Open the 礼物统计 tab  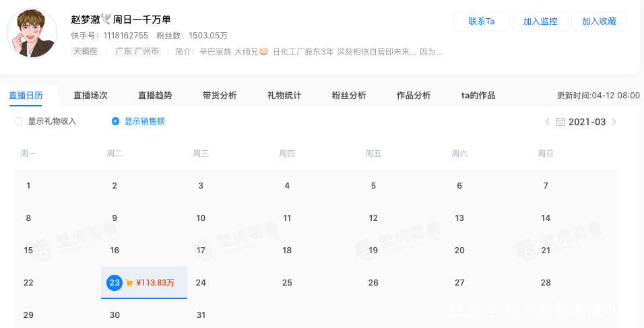(x=284, y=96)
